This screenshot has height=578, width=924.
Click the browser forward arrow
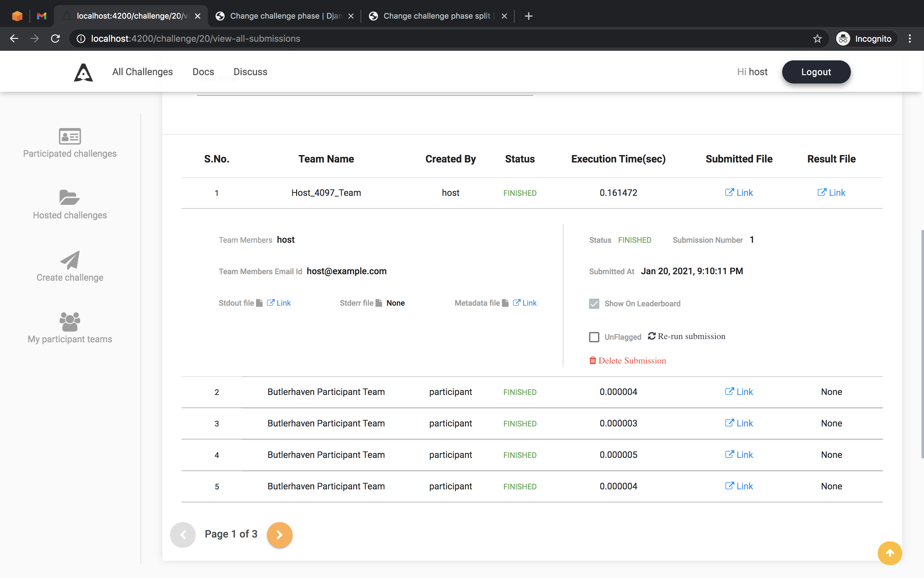(35, 39)
